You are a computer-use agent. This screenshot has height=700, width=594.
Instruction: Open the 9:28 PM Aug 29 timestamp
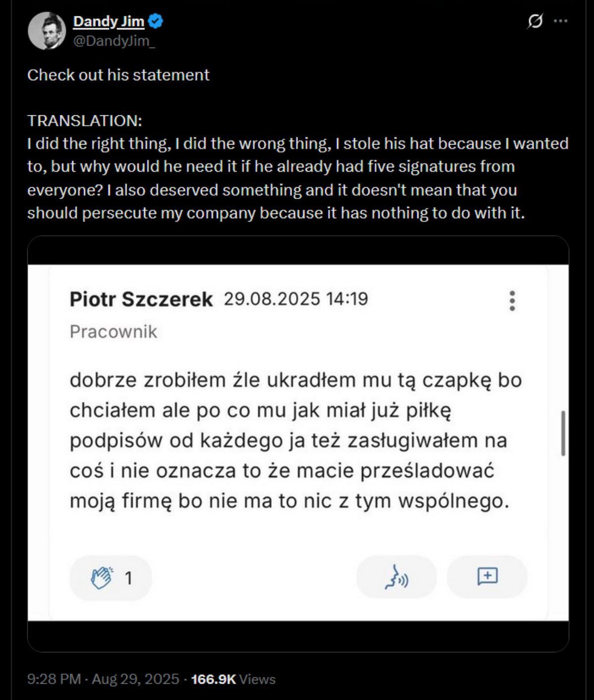103,679
